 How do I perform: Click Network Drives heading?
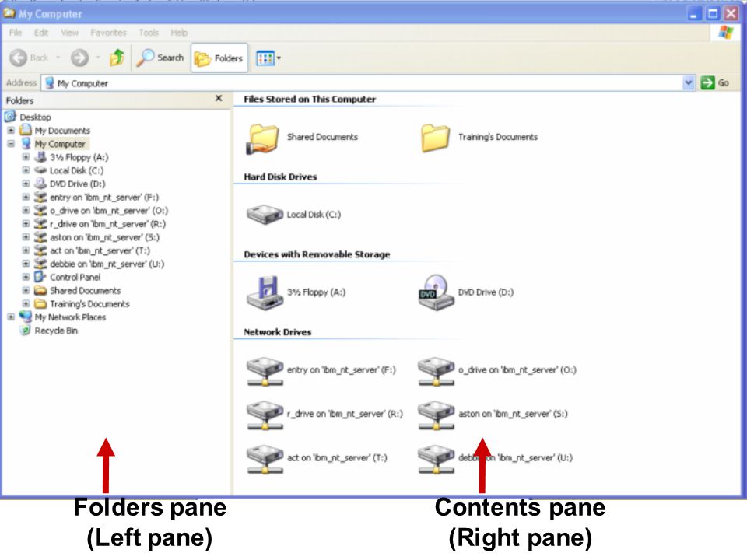click(277, 332)
